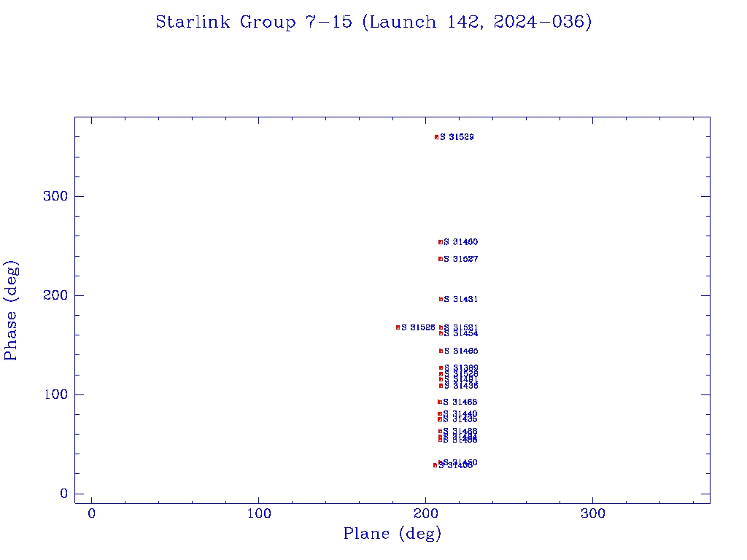Click the '300' tick label on Phase axis
The height and width of the screenshot is (560, 747).
coord(55,196)
